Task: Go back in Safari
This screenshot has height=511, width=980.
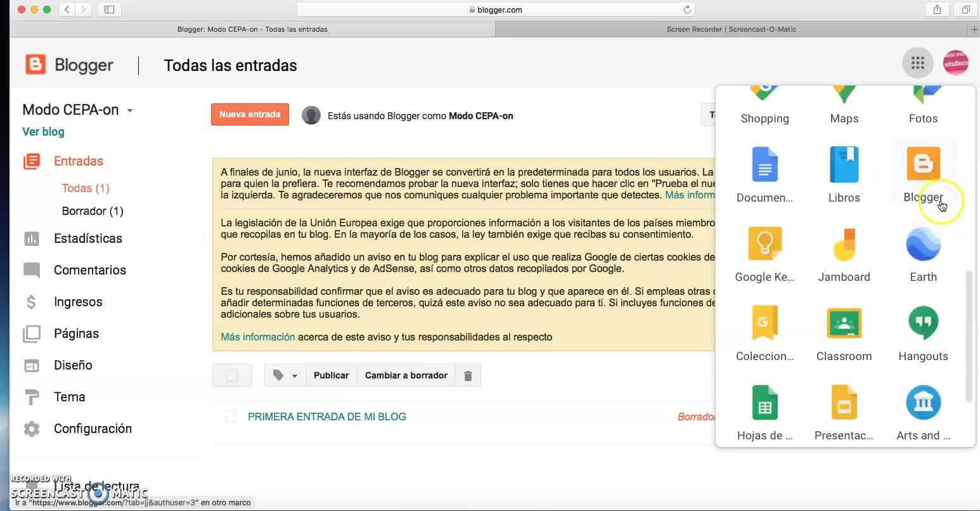Action: tap(67, 10)
